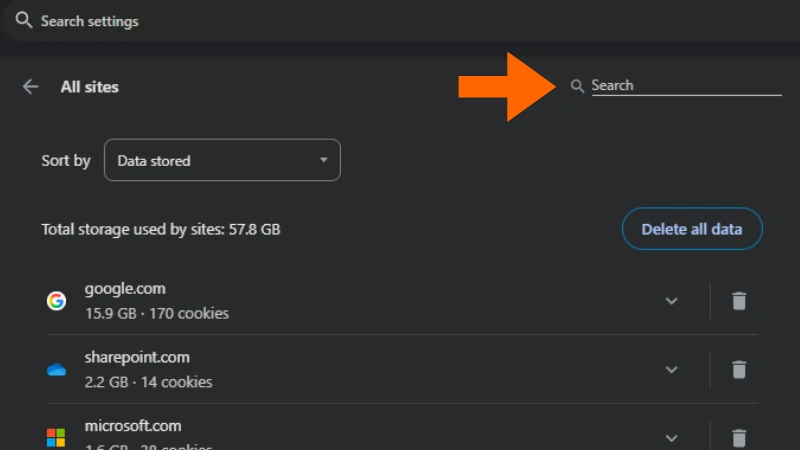Open the Sort by Data stored dropdown

222,160
